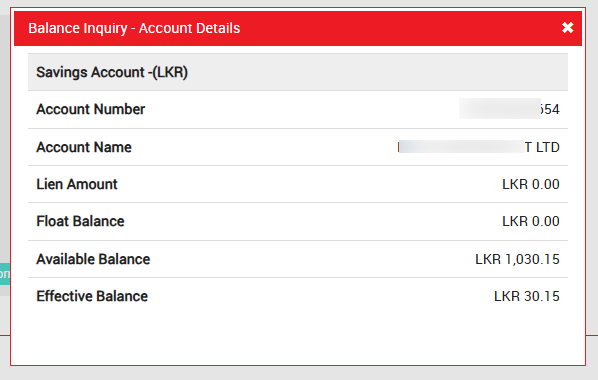The width and height of the screenshot is (598, 380).
Task: Click the Float Balance value LKR 0.00
Action: (x=530, y=221)
